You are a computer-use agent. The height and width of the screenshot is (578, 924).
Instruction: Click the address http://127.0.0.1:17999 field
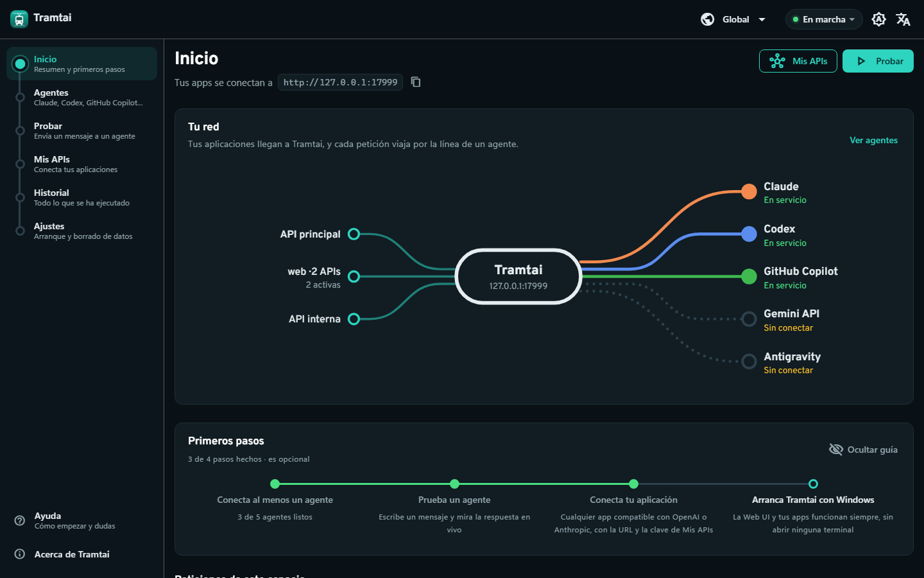pos(340,82)
